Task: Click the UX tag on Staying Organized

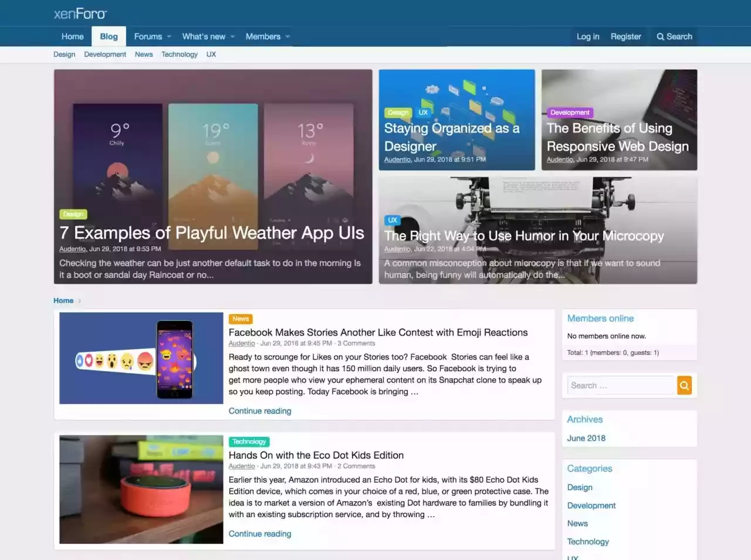Action: pos(423,113)
